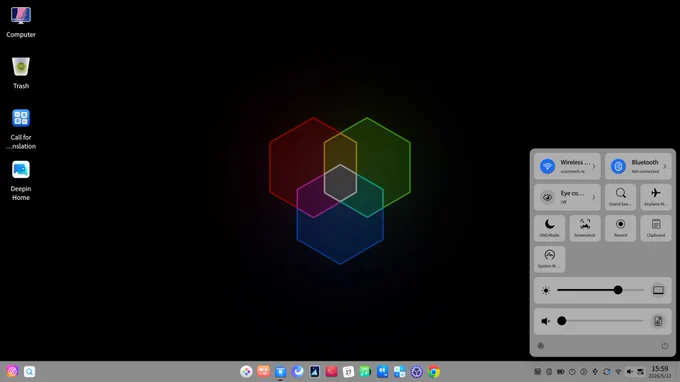Expand Eye comfort options with chevron
Viewport: 680px width, 382px height.
click(x=594, y=197)
